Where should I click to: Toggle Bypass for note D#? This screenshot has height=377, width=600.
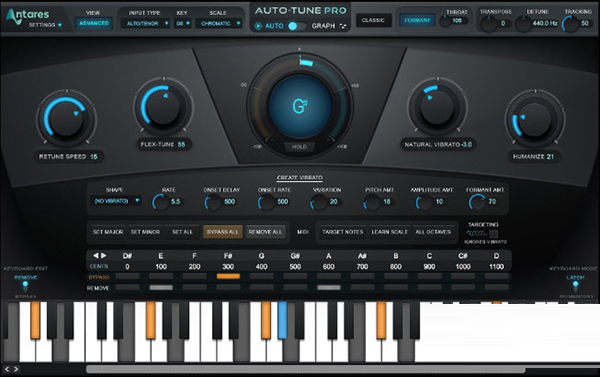click(x=127, y=276)
